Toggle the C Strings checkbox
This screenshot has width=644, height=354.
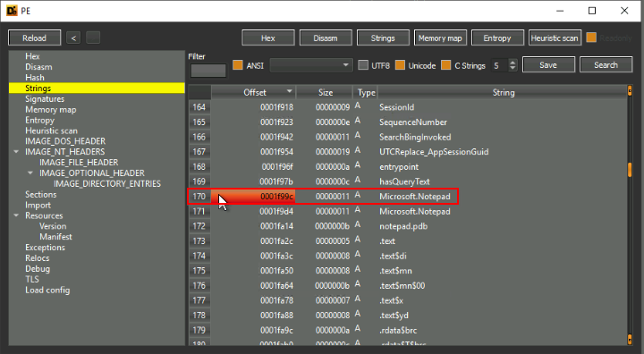tap(446, 65)
